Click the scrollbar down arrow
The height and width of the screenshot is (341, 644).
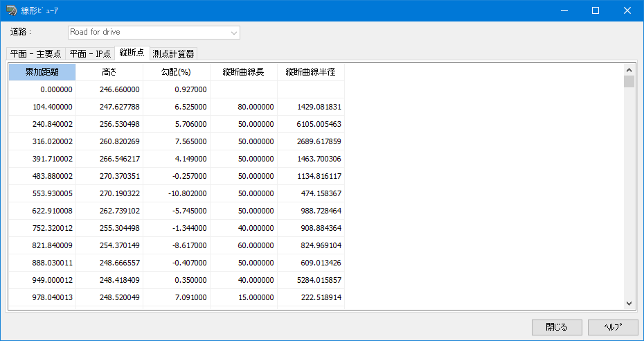coord(629,303)
